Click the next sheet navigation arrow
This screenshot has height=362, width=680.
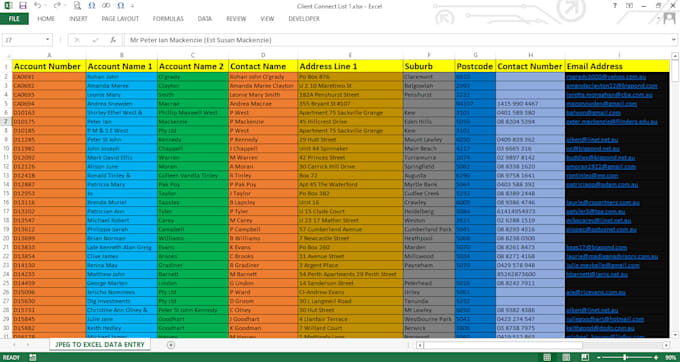click(x=28, y=345)
